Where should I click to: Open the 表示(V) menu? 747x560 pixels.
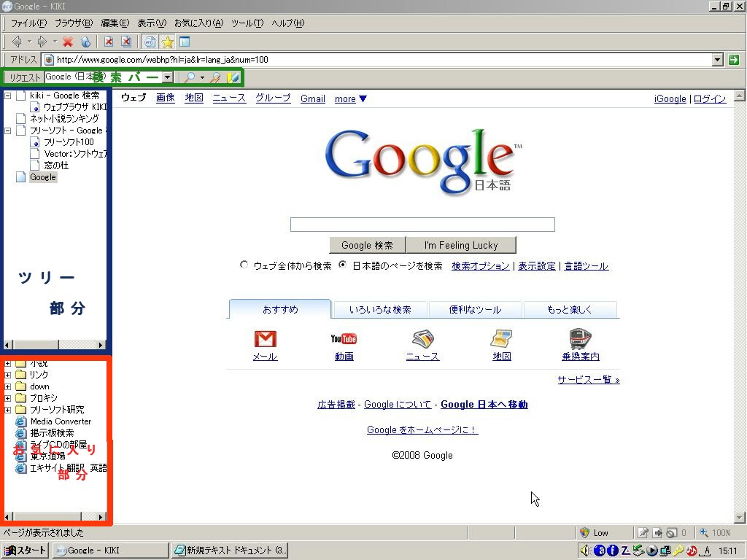tap(152, 23)
